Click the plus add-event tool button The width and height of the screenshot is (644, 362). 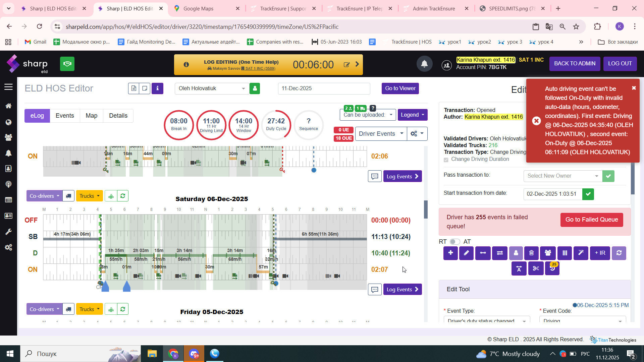tap(450, 253)
